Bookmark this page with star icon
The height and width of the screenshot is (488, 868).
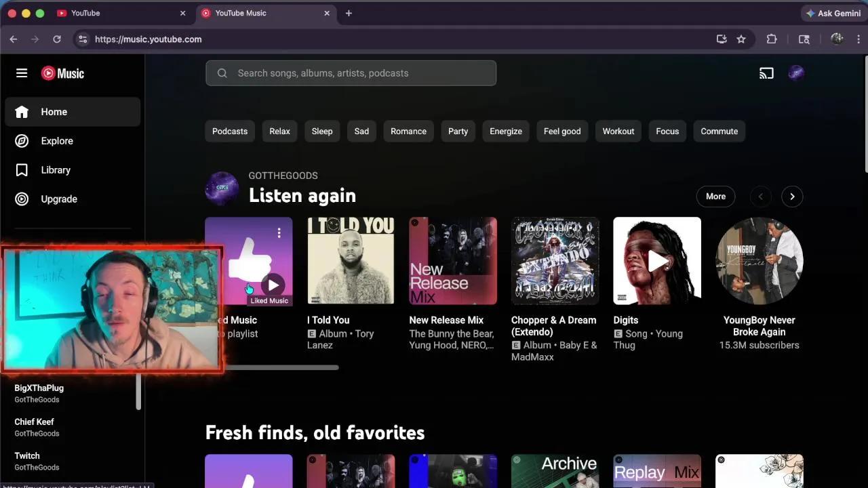[x=741, y=39]
